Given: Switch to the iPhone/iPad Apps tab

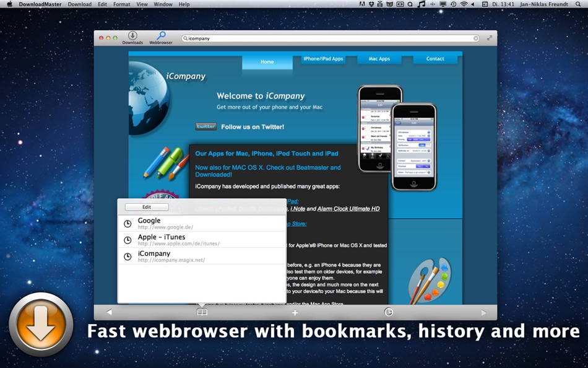Looking at the screenshot, I should (323, 59).
